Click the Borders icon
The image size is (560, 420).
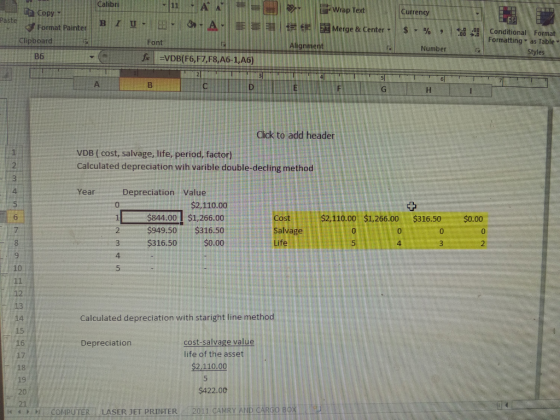pyautogui.click(x=162, y=25)
